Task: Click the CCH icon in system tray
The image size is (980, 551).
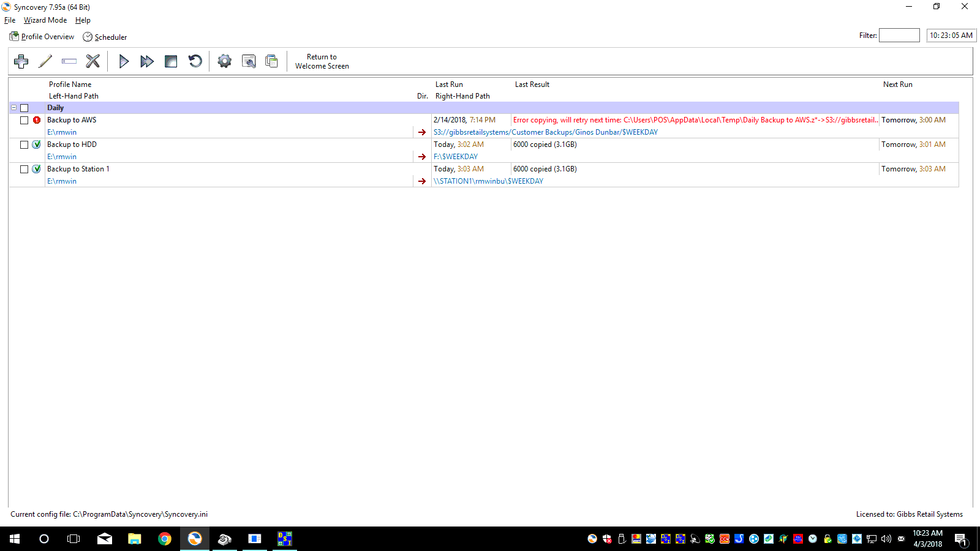Action: click(x=725, y=539)
